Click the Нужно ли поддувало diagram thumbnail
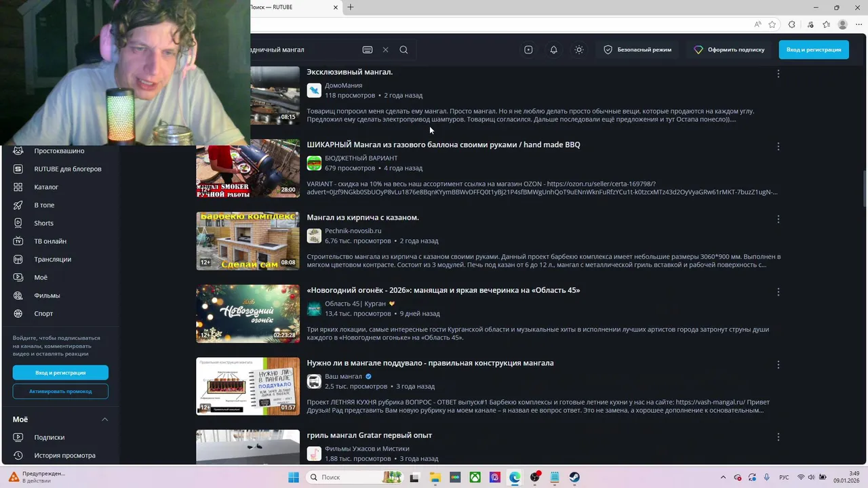This screenshot has height=488, width=868. (248, 386)
